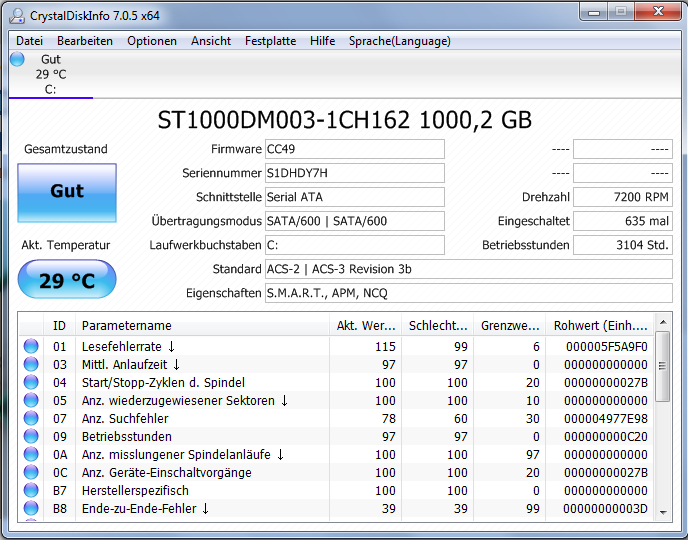688x540 pixels.
Task: Select the Herstellerspezifisch parameter name
Action: click(x=135, y=490)
